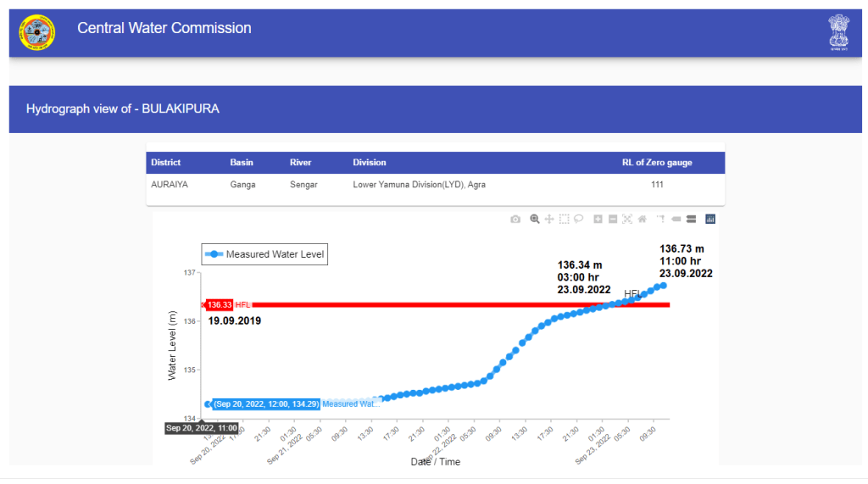Download plot as PNG camera icon
Viewport: 868px width, 484px height.
point(515,219)
